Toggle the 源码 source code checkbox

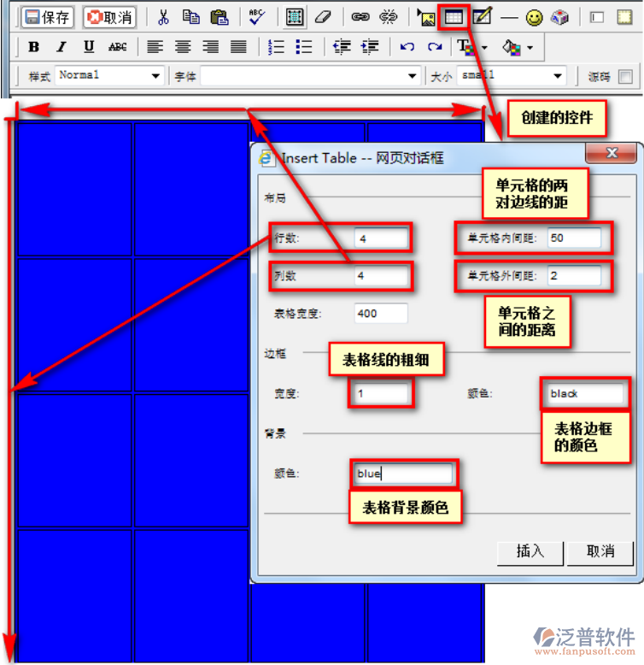[625, 77]
